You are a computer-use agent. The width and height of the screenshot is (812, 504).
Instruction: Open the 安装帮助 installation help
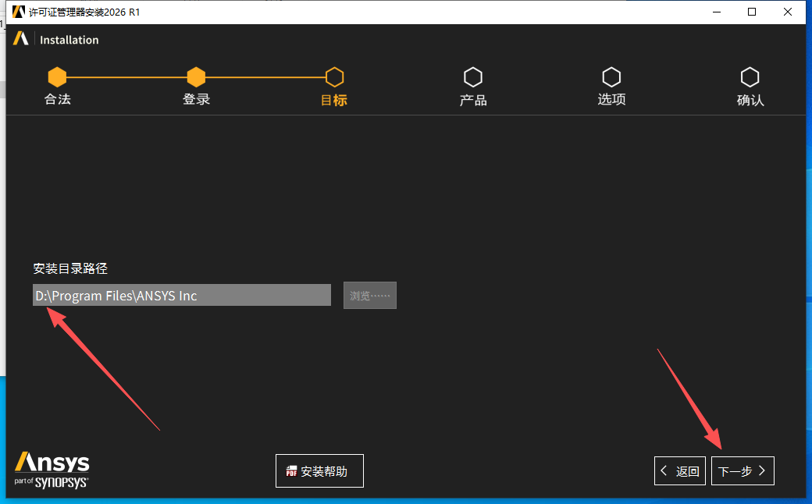319,470
